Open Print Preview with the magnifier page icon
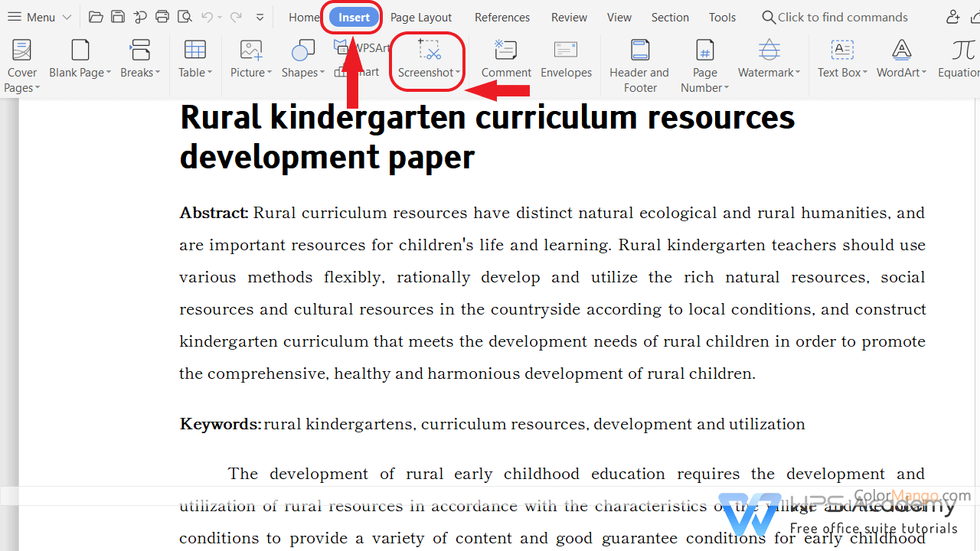Screen dimensions: 980x551 pyautogui.click(x=185, y=17)
